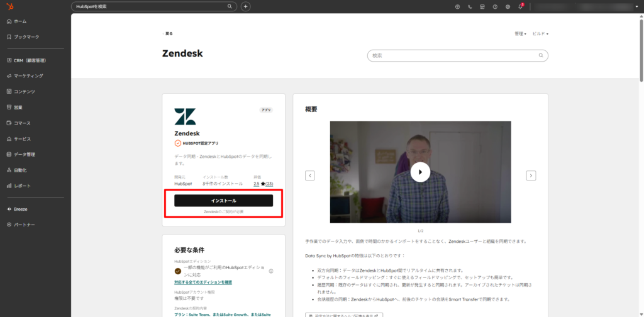The image size is (644, 317).
Task: Click the Zendeskのご契約が必要 note
Action: point(224,212)
